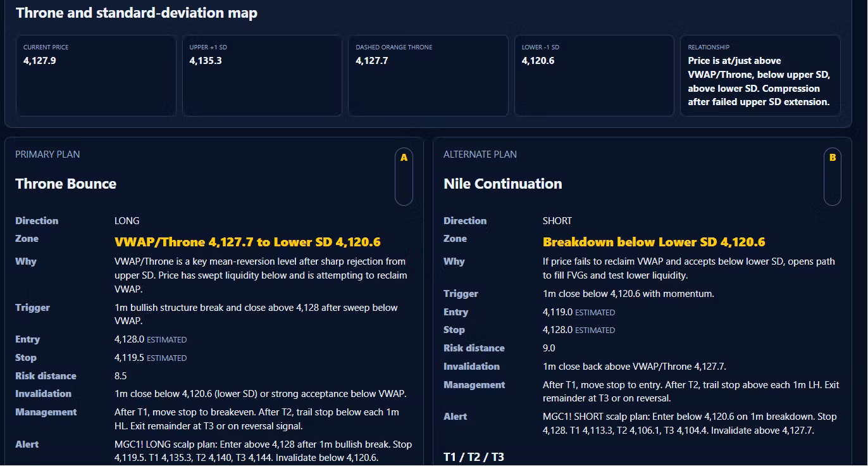Select the Upper +1 SD card
The image size is (868, 466).
262,75
